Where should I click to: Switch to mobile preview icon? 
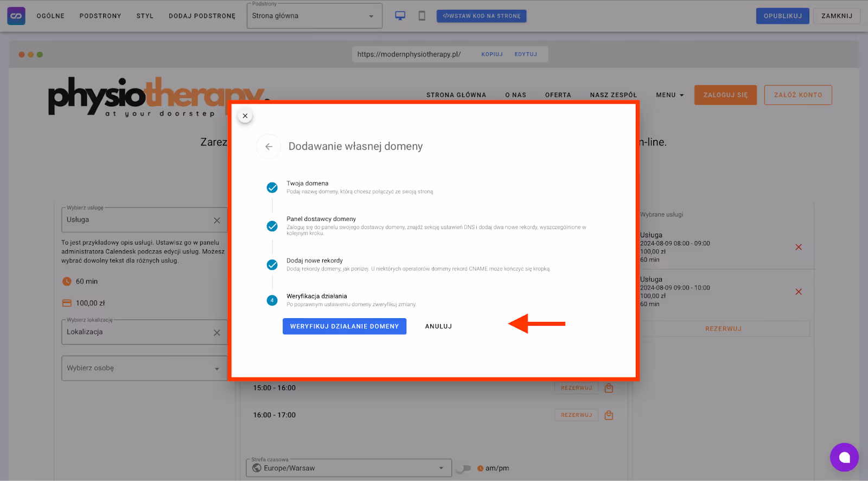coord(422,16)
